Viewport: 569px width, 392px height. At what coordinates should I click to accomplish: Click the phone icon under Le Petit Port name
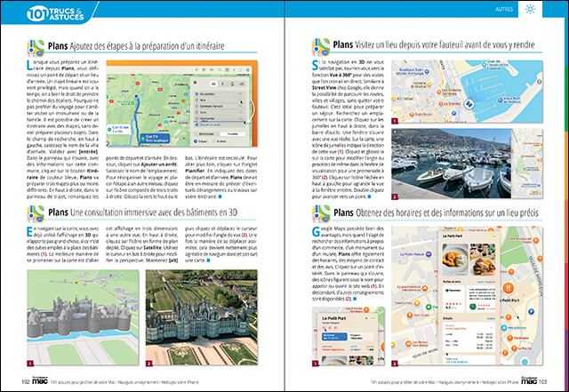tap(324, 328)
